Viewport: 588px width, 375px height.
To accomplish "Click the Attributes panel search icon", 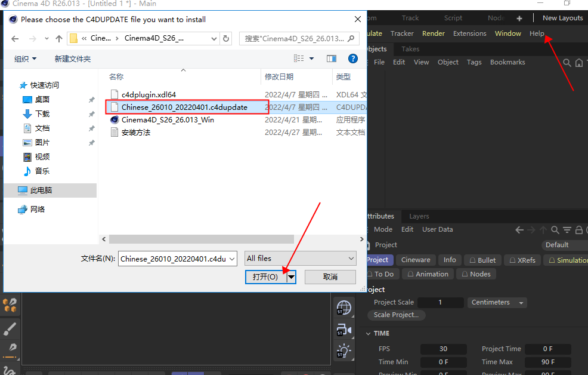I will pyautogui.click(x=555, y=230).
